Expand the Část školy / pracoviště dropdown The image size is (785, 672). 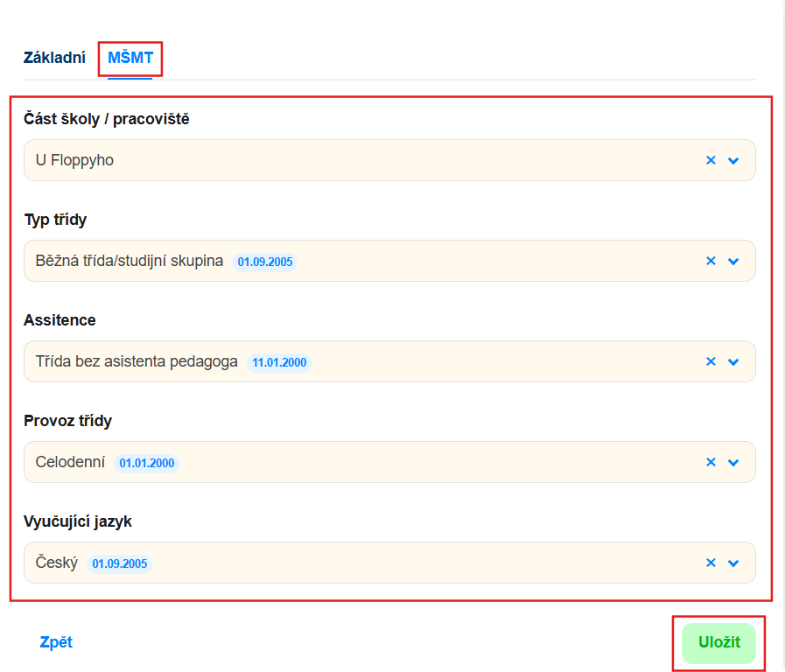(733, 161)
